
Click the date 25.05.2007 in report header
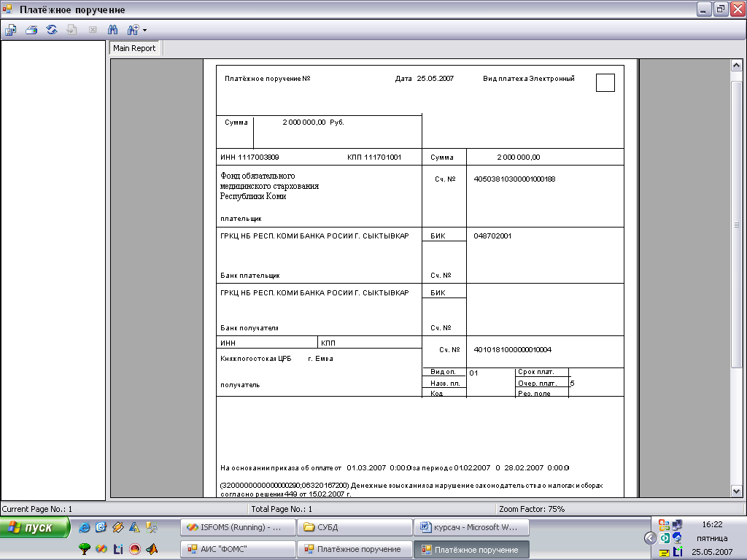pos(435,79)
